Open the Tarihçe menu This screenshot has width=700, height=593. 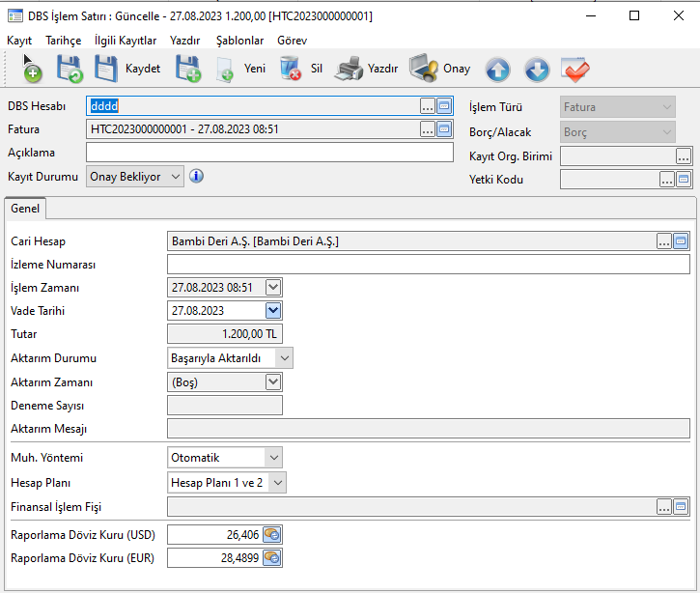click(63, 41)
